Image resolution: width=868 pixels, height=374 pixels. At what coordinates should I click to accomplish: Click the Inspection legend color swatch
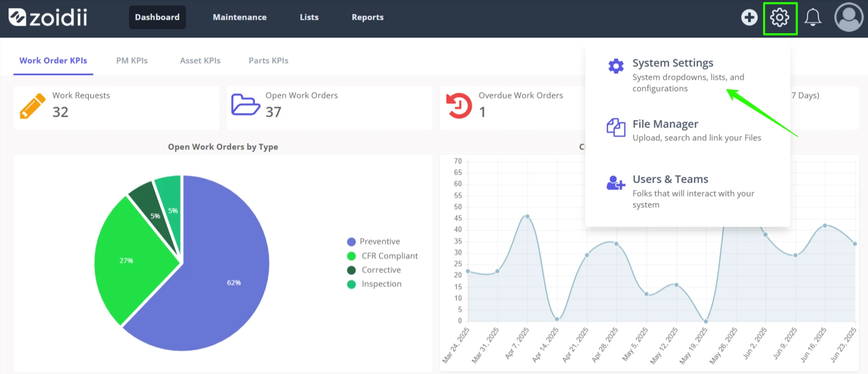[x=351, y=285]
